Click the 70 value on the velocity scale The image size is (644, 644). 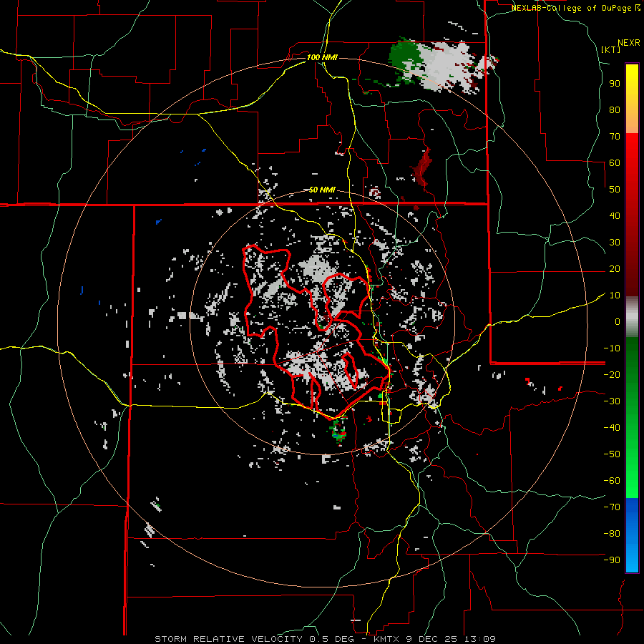(x=615, y=137)
